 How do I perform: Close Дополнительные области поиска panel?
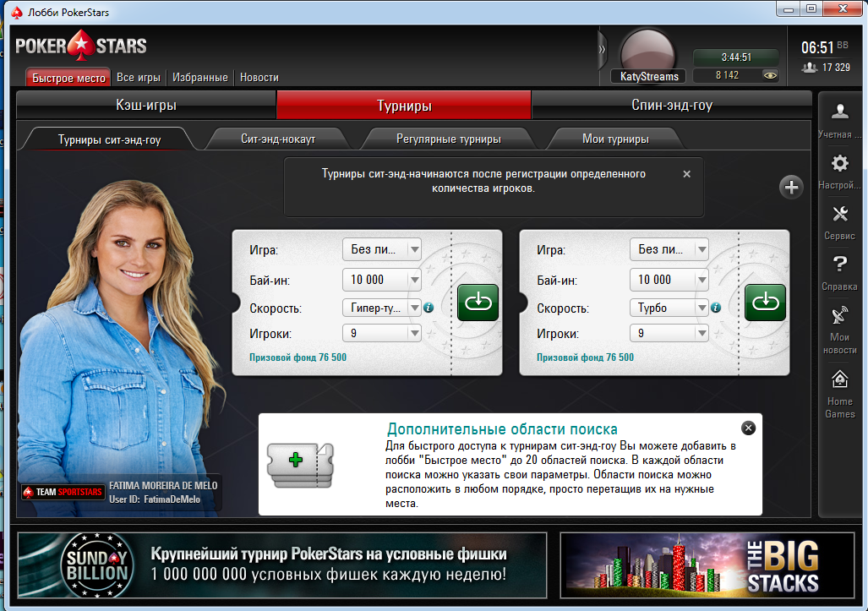[748, 428]
